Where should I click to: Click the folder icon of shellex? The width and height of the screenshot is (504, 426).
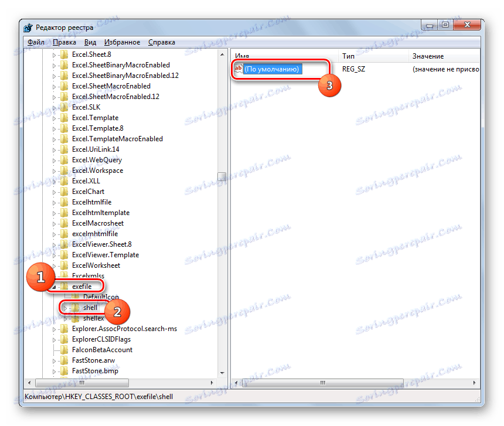click(75, 318)
